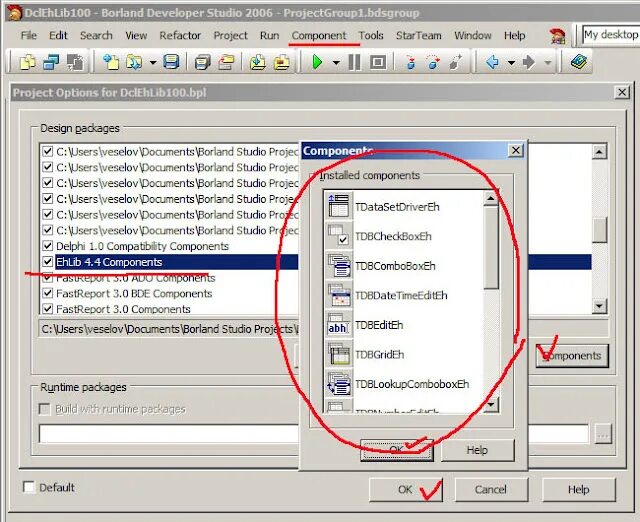
Task: Click the Pause toolbar icon
Action: point(354,62)
